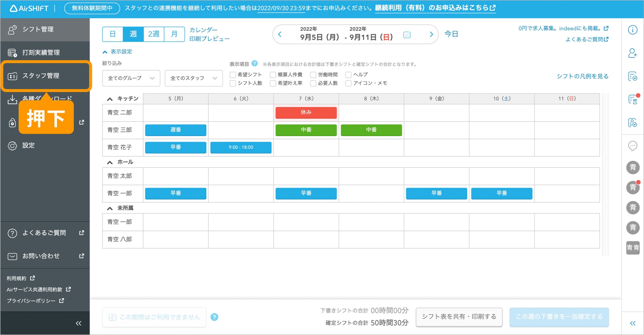The height and width of the screenshot is (335, 644).
Task: Open the シフトの凡例を見る link
Action: pos(582,76)
